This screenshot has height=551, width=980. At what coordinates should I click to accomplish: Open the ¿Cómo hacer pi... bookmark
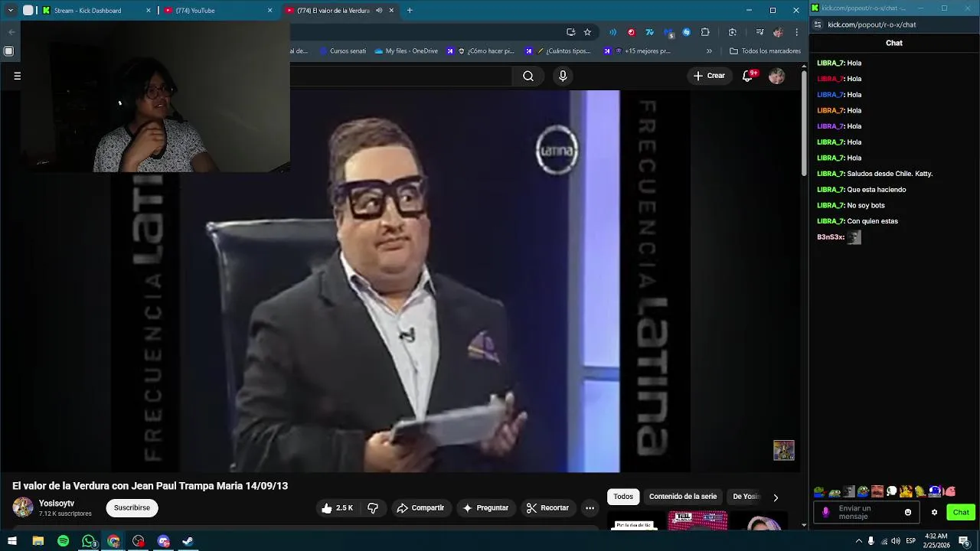pos(480,51)
